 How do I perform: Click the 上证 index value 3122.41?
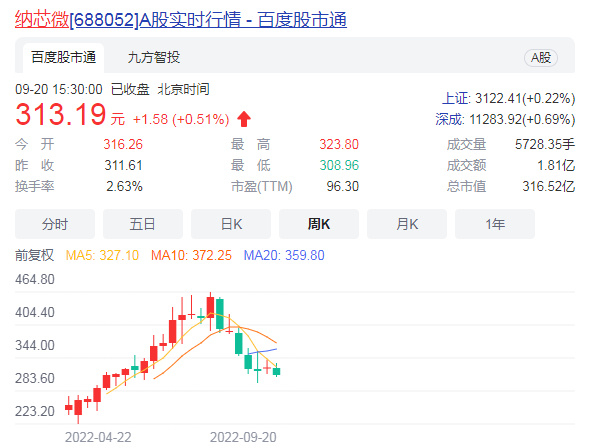coord(525,98)
